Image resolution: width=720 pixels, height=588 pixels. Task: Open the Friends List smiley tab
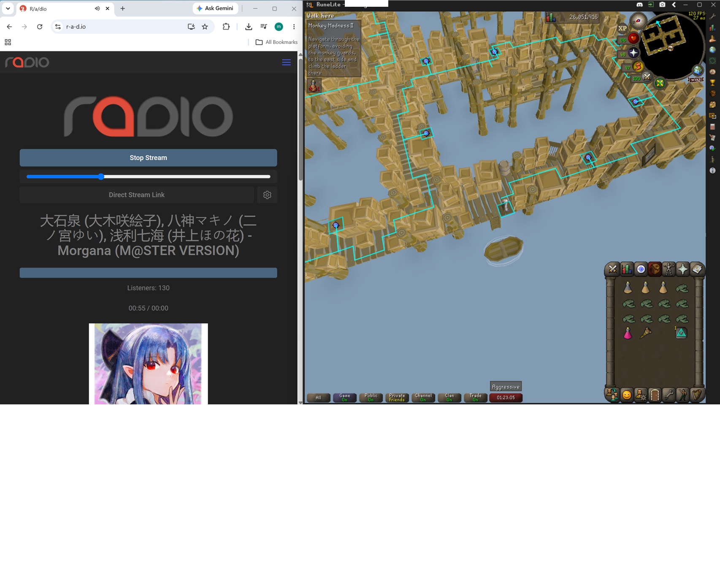(627, 395)
